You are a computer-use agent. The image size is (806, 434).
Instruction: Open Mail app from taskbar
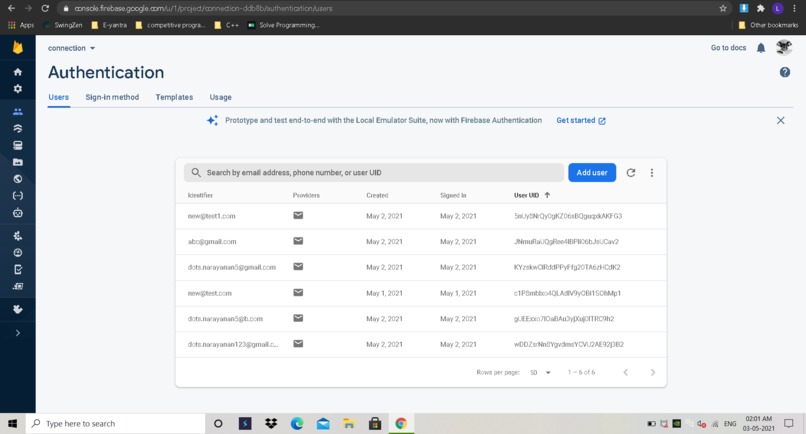323,424
